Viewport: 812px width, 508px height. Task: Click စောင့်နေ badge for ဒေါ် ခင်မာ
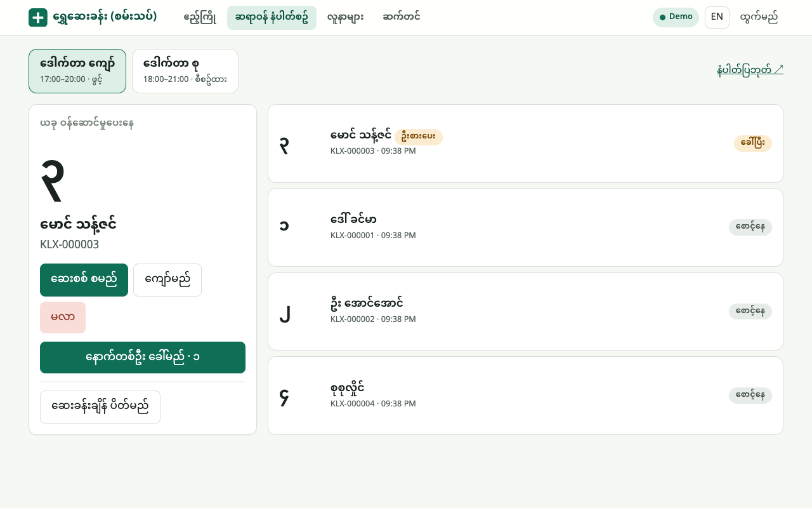pos(750,227)
